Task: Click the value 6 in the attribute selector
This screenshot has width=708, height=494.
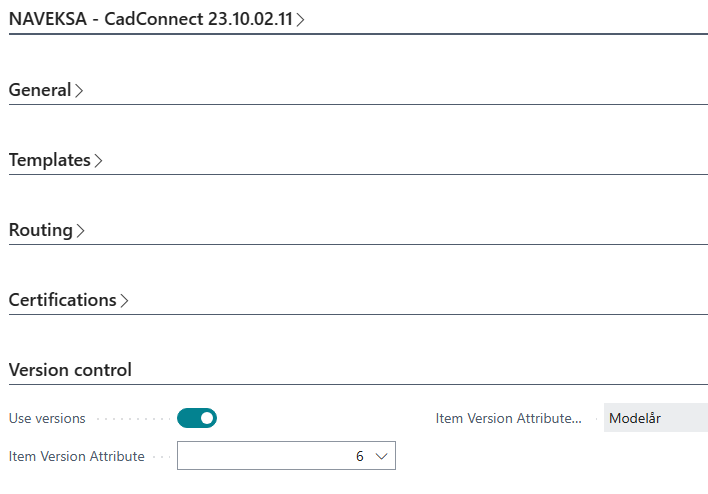Action: 359,456
